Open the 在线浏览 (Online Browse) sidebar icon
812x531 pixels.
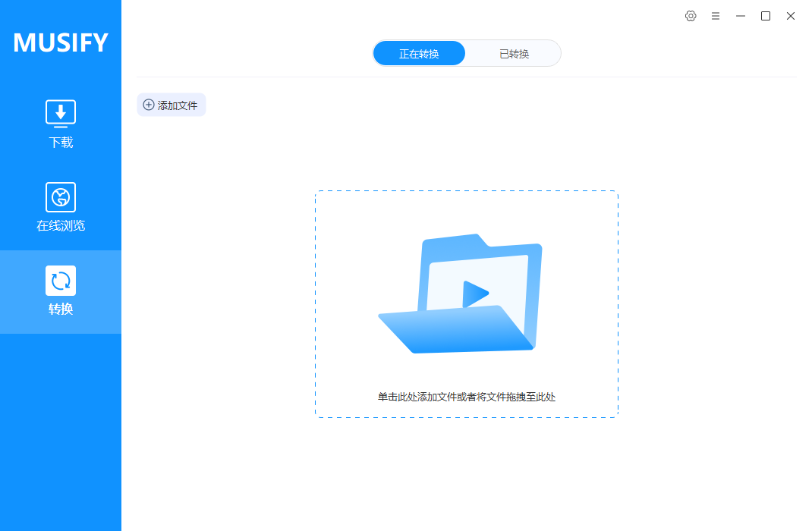point(61,196)
